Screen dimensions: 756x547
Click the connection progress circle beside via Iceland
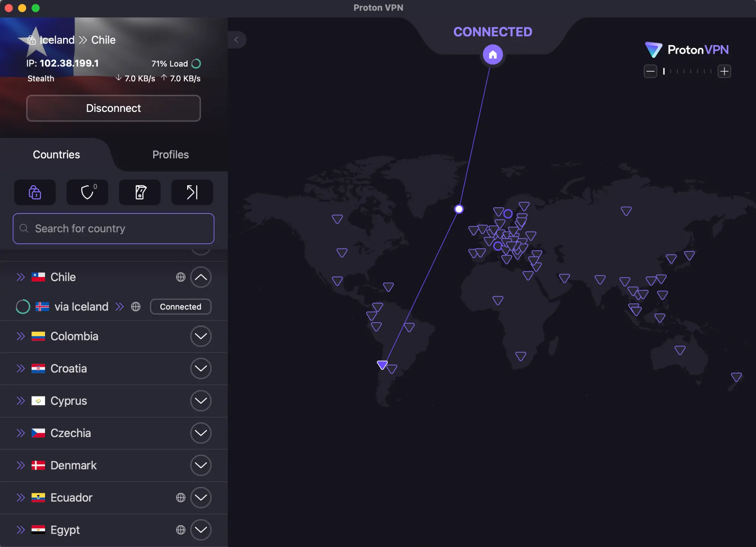[23, 307]
